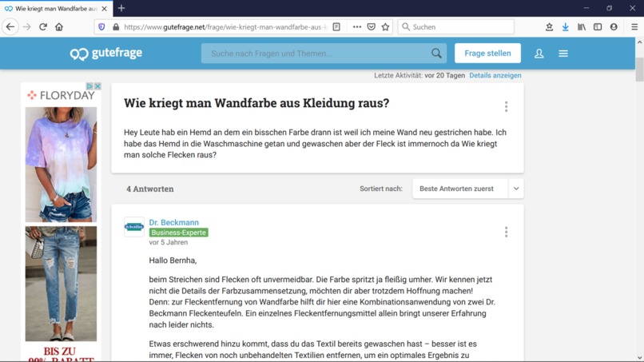The height and width of the screenshot is (362, 644).
Task: Click the Letzte Aktivität vor 20 Tagen text
Action: 419,76
